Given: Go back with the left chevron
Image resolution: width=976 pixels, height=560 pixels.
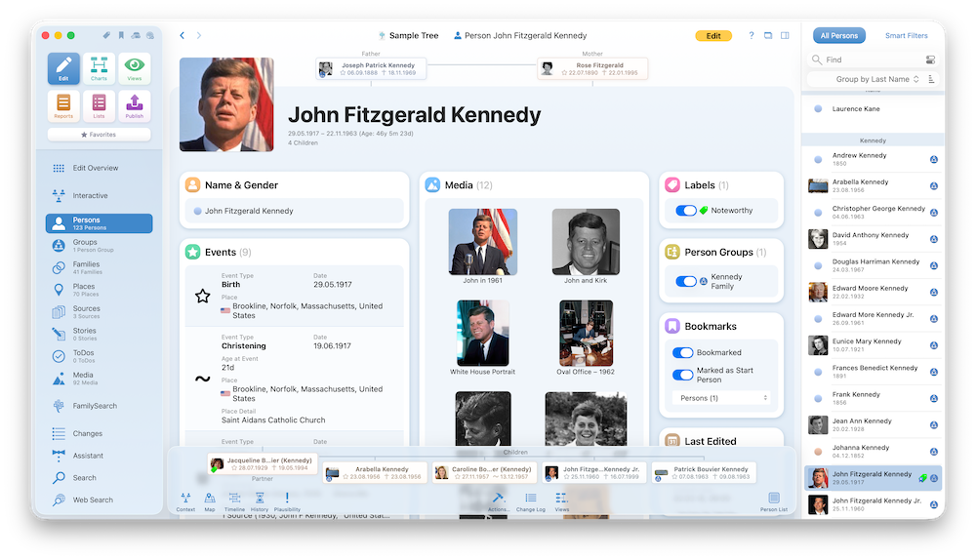Looking at the screenshot, I should (183, 35).
